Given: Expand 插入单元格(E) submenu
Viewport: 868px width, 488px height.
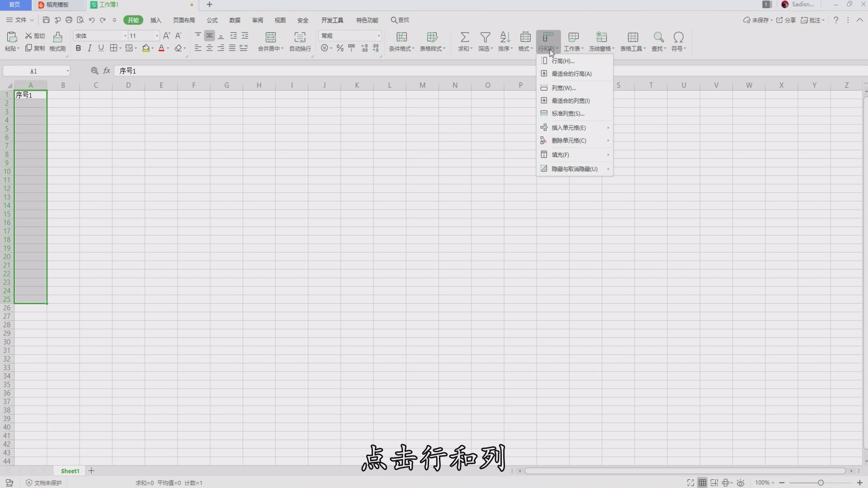Looking at the screenshot, I should click(x=575, y=128).
